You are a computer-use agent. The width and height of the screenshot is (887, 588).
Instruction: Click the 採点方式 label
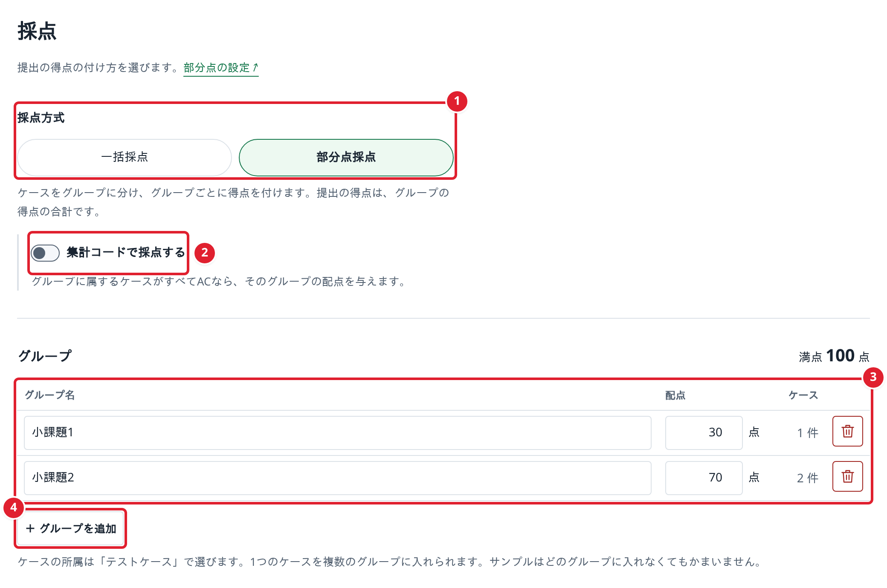point(41,118)
